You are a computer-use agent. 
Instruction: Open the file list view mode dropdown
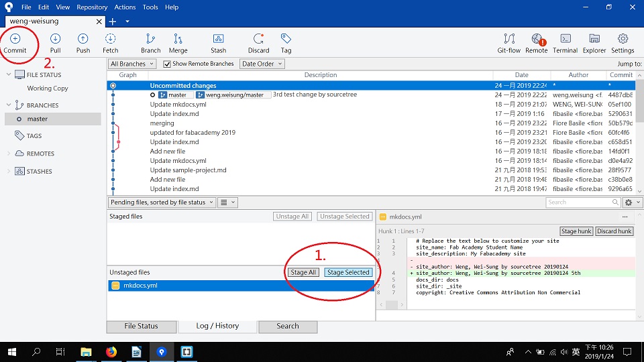pyautogui.click(x=227, y=202)
